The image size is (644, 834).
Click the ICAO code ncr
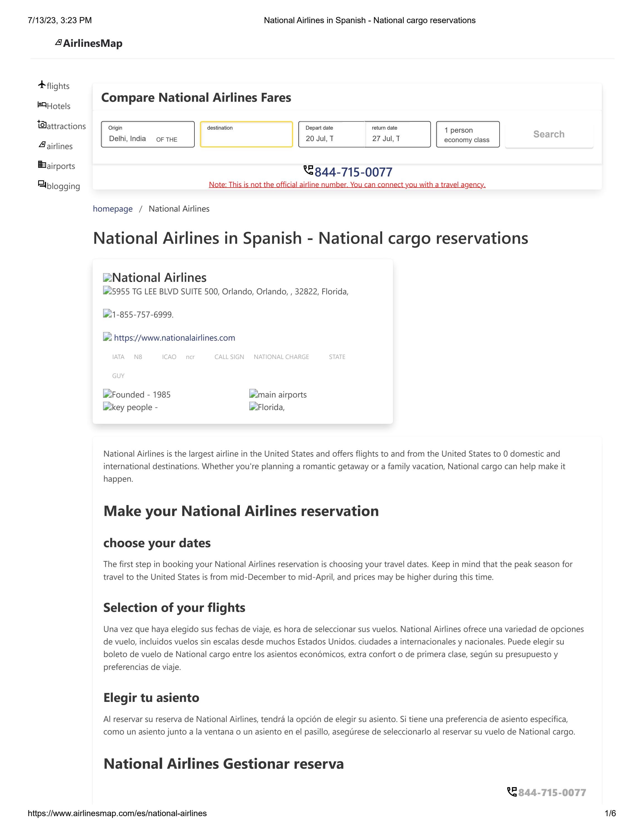[x=190, y=357]
